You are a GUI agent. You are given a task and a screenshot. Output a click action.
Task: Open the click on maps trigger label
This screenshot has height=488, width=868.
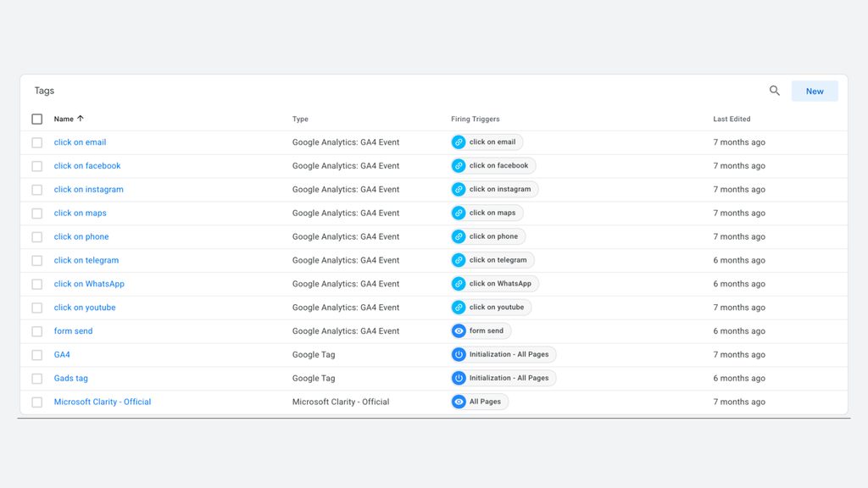click(x=492, y=213)
